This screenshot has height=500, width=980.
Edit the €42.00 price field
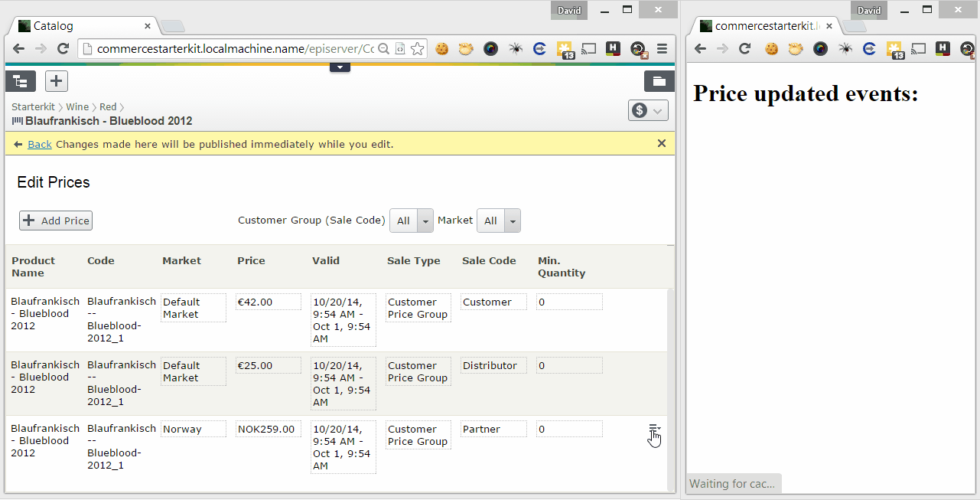pos(268,302)
